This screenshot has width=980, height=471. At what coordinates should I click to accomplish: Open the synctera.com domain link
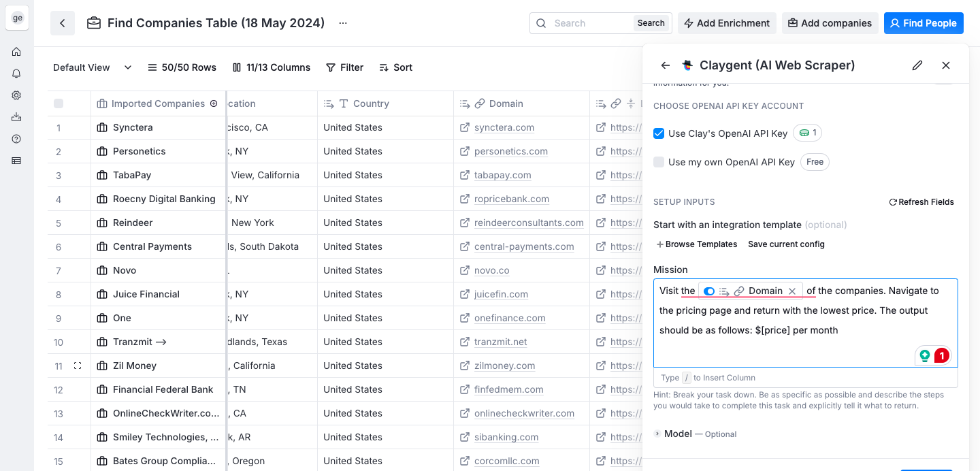(x=504, y=127)
